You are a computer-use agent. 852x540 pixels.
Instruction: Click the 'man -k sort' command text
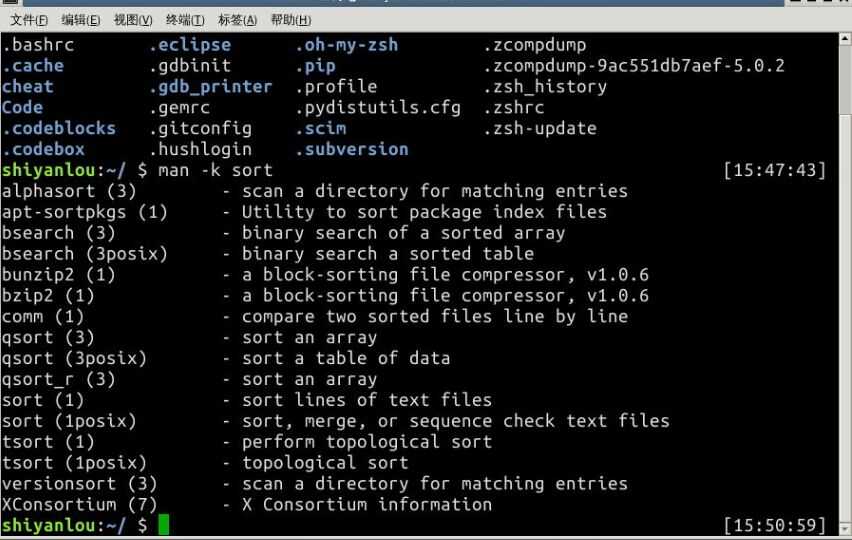pos(215,170)
